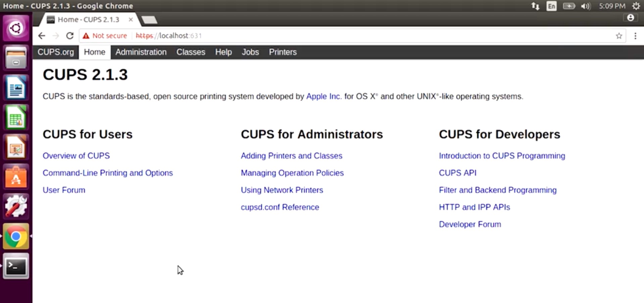Image resolution: width=644 pixels, height=303 pixels.
Task: Open the Chrome three-dot menu
Action: [635, 36]
